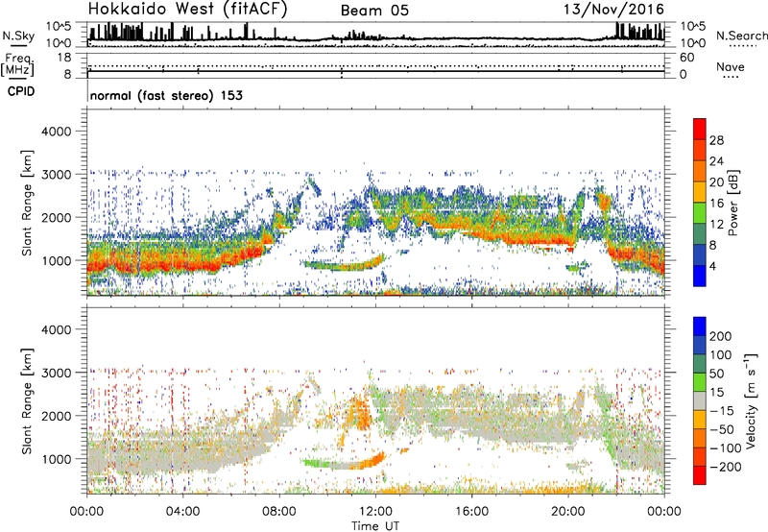This screenshot has height=532, width=768.
Task: Pick the yellow segment of the power colorbar
Action: 700,192
